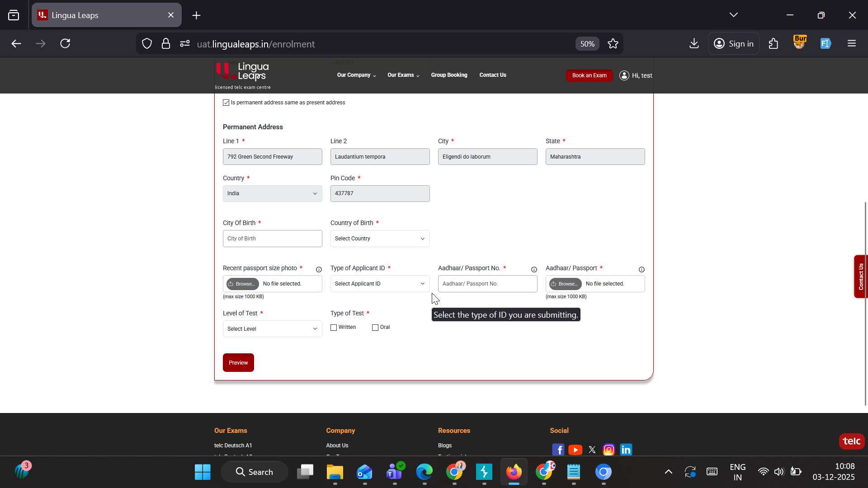Screen dimensions: 868x488
Task: Click the City of Birth input field
Action: click(x=272, y=239)
